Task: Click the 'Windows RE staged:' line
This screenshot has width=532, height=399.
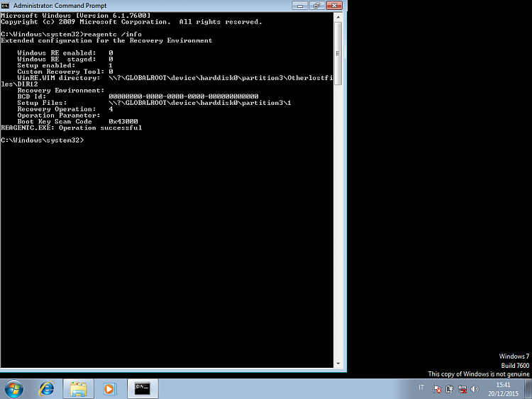Action: [65, 60]
